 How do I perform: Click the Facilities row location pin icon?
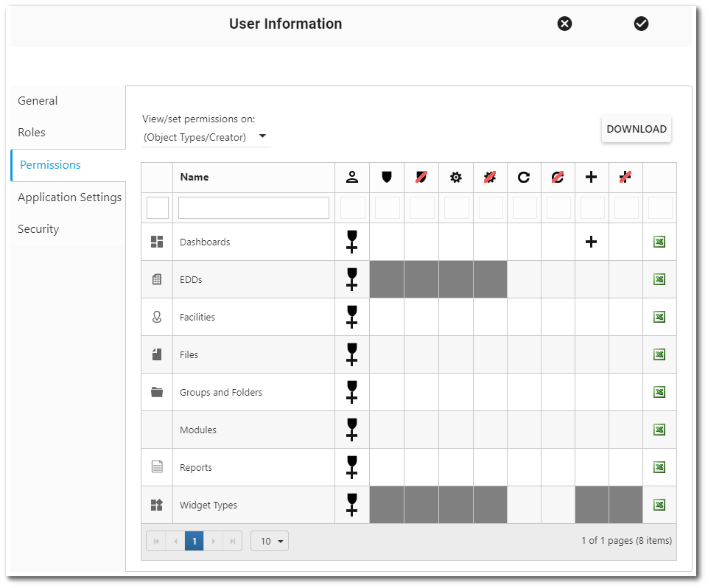tap(156, 317)
